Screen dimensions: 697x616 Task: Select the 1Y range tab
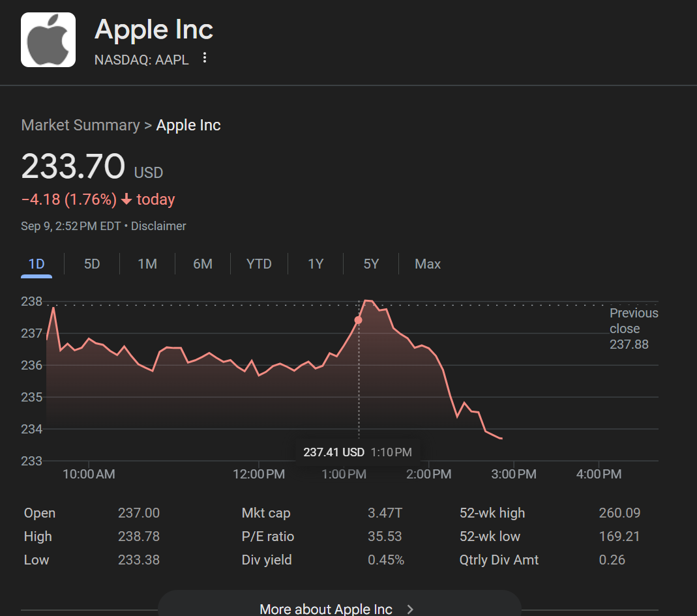(316, 264)
